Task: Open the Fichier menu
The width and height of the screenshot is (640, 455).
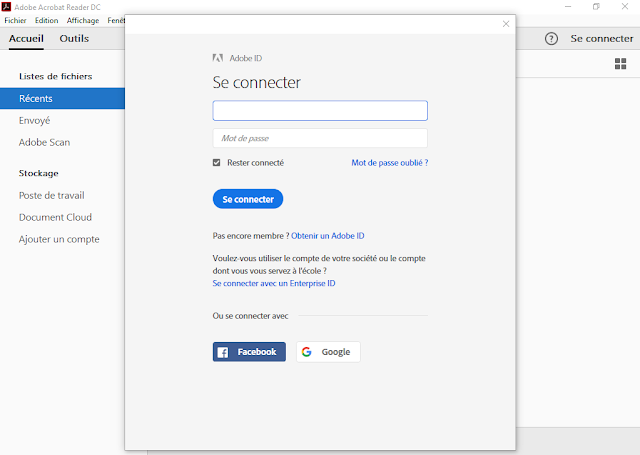Action: tap(15, 20)
